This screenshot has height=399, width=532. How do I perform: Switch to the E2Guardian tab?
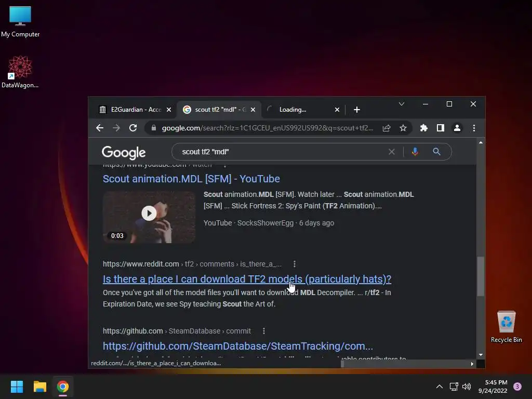coord(134,110)
